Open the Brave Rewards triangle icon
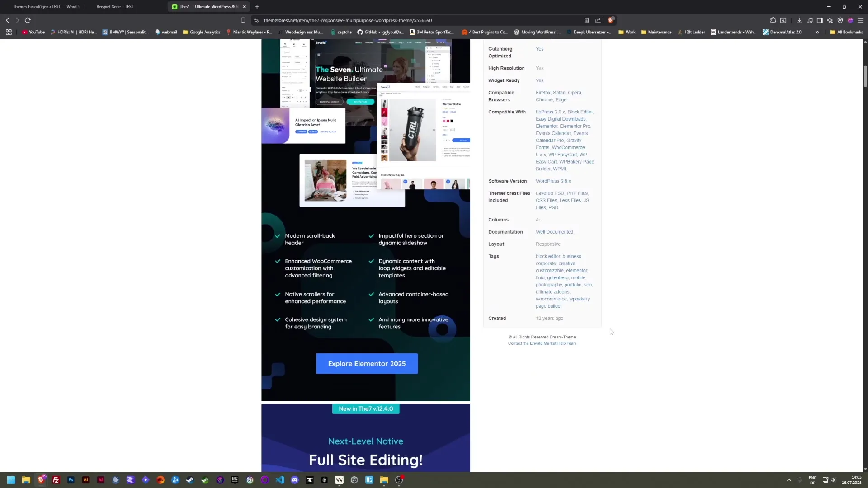Screen dimensions: 868x488 coord(850,20)
